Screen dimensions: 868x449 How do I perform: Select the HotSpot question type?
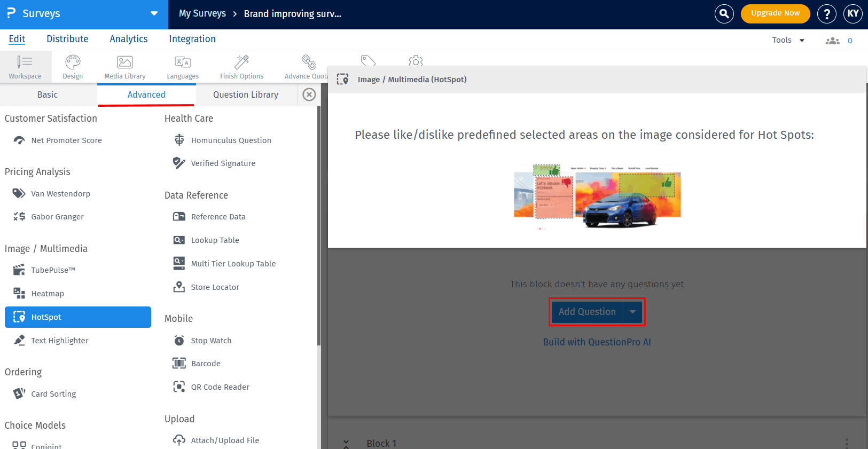click(78, 317)
